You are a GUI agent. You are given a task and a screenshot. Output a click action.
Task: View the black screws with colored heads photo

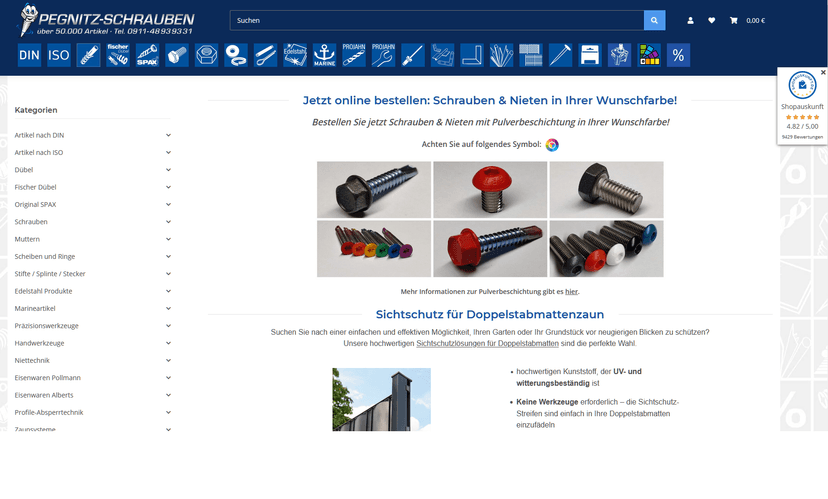click(x=606, y=249)
